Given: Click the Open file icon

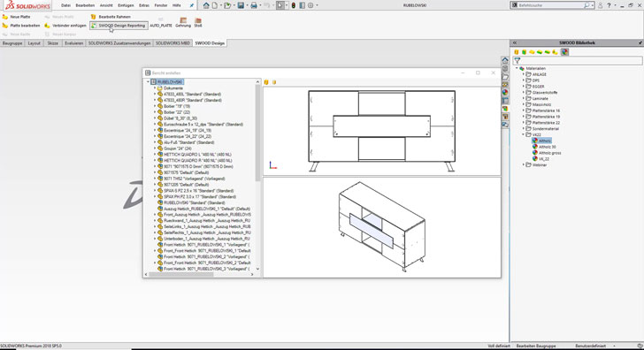Looking at the screenshot, I should [227, 5].
